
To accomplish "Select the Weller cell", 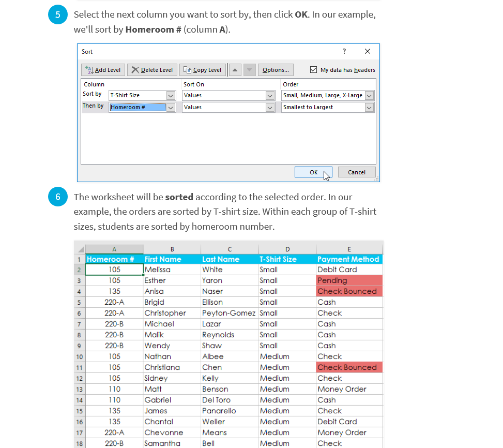I will (x=230, y=422).
